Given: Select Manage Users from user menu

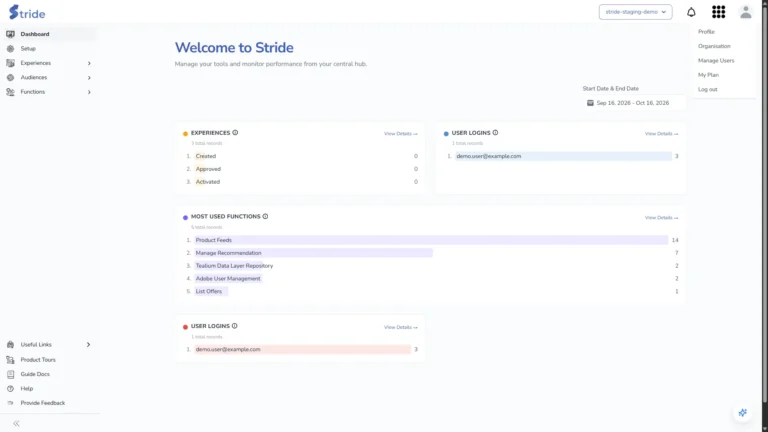Looking at the screenshot, I should (x=716, y=61).
